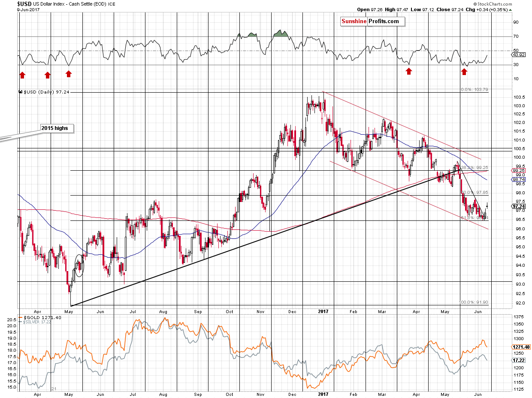Click the "0.0%: 103.79" Fibonacci label

coord(475,89)
